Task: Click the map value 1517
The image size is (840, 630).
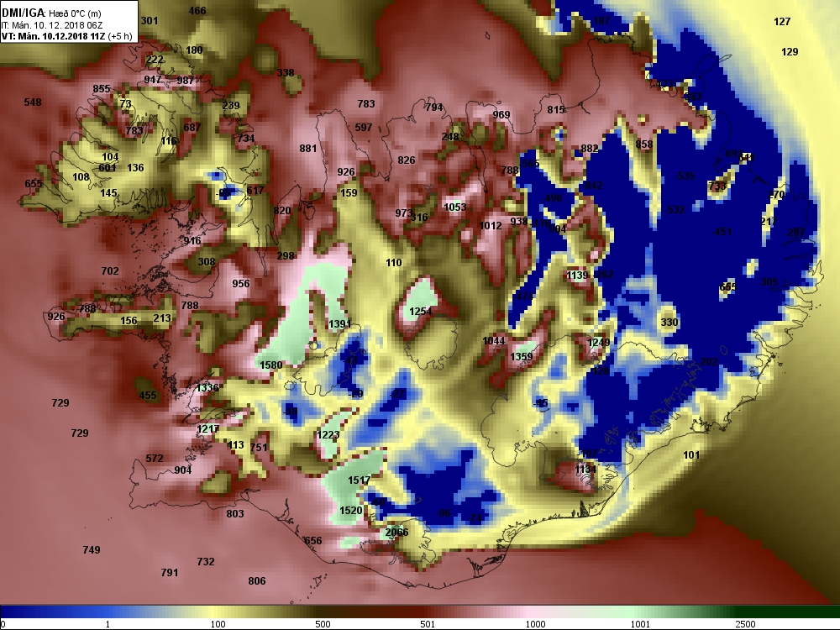Action: pos(359,480)
